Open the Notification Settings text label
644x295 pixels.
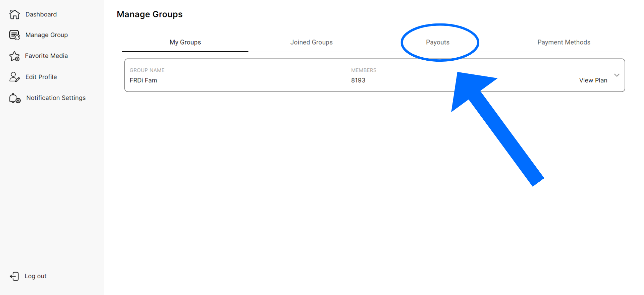tap(56, 98)
